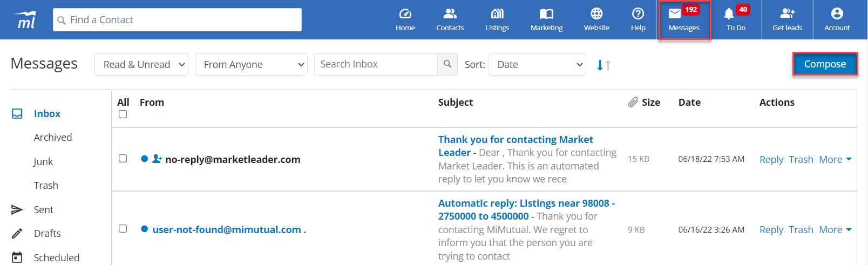Open the Listings buildings icon
The width and height of the screenshot is (868, 265).
pyautogui.click(x=497, y=13)
